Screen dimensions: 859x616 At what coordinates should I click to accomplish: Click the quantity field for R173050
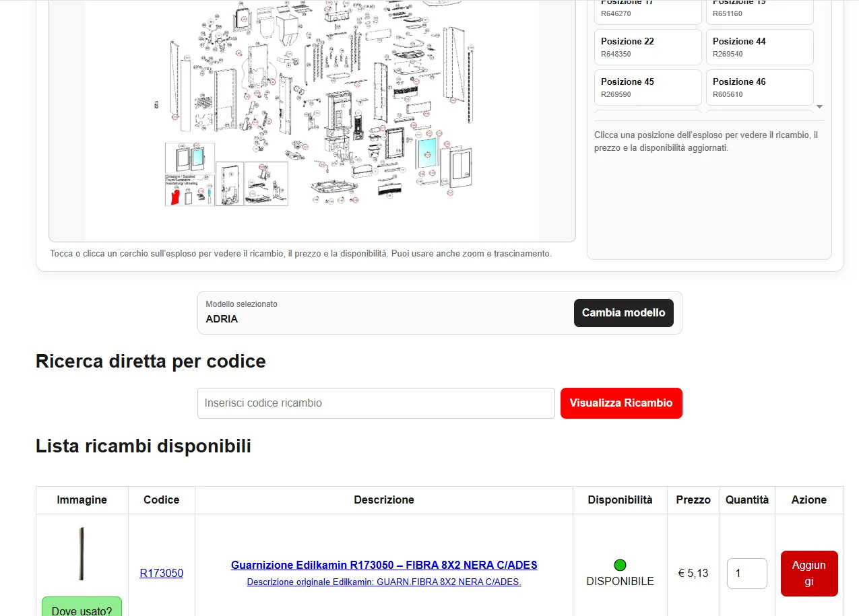pyautogui.click(x=746, y=574)
